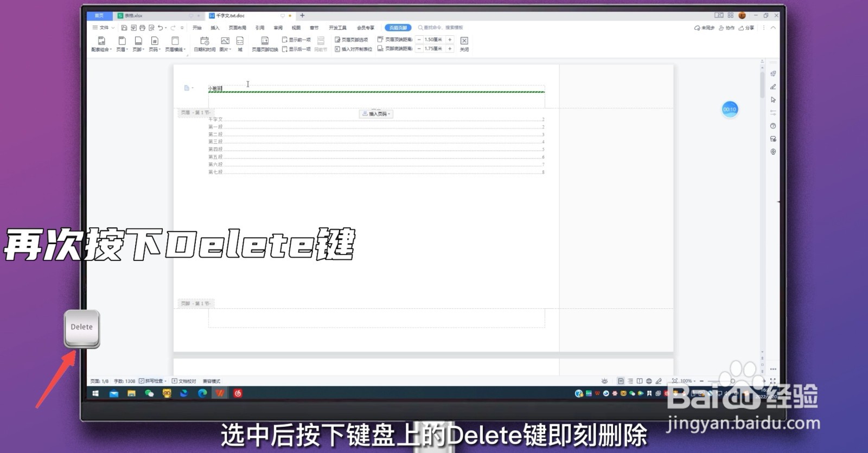Click the eye protection mode icon in status bar

[604, 381]
